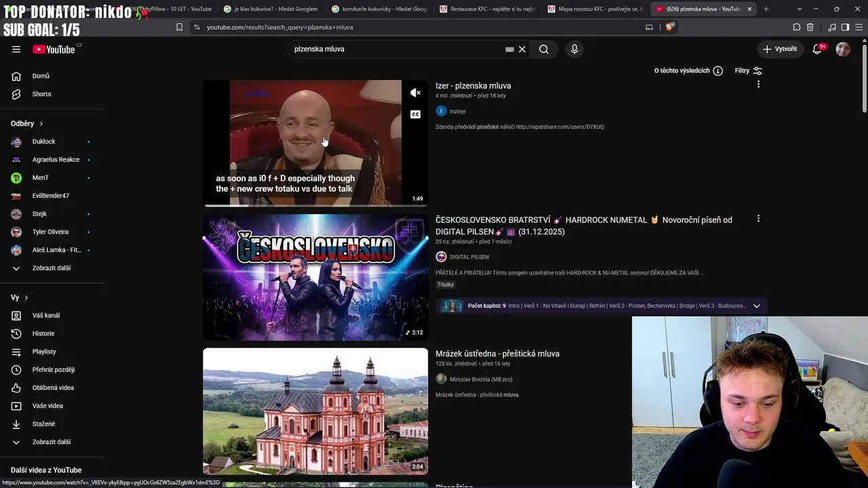Expand the Počet kapitol chapters list
The width and height of the screenshot is (868, 488).
757,306
